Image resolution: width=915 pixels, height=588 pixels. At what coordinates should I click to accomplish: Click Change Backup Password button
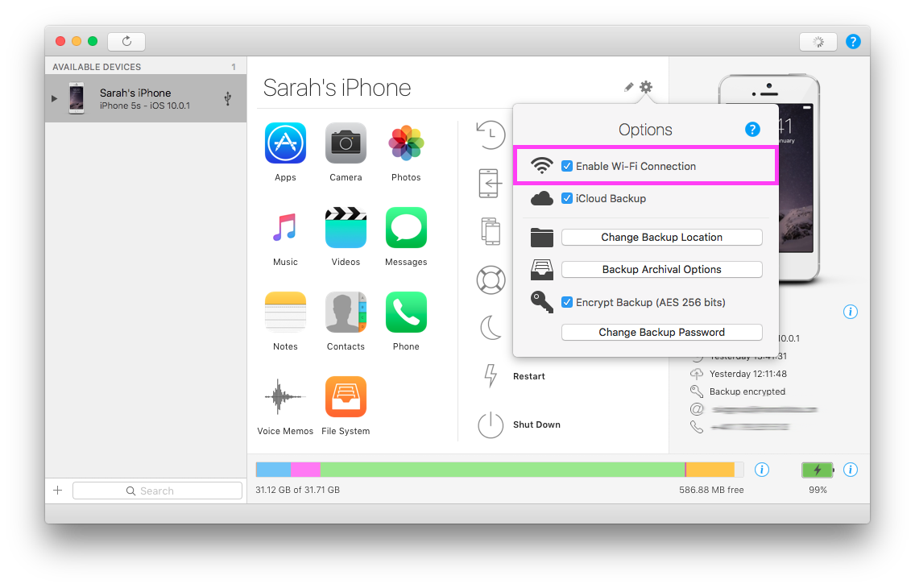click(662, 333)
